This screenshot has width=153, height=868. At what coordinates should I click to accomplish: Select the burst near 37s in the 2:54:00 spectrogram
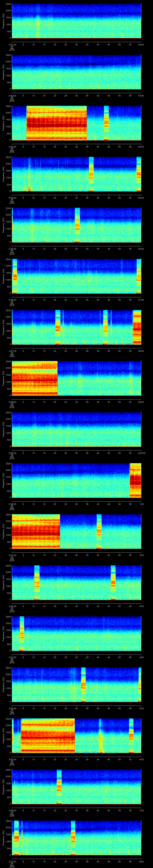(91, 174)
